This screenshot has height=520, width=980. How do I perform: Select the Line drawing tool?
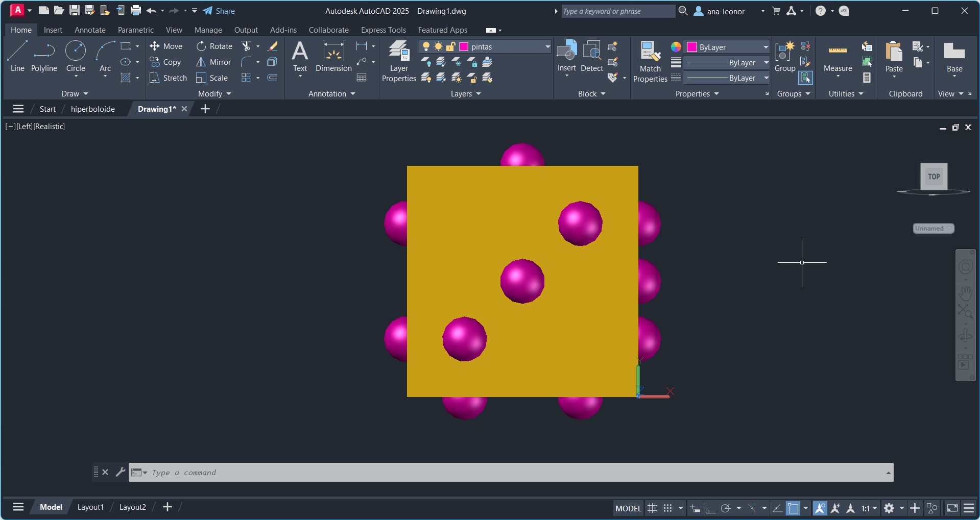(x=17, y=57)
